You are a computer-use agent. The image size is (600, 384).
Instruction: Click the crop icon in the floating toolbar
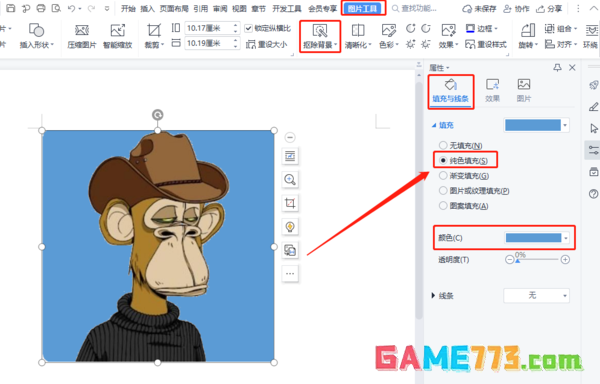pyautogui.click(x=290, y=203)
